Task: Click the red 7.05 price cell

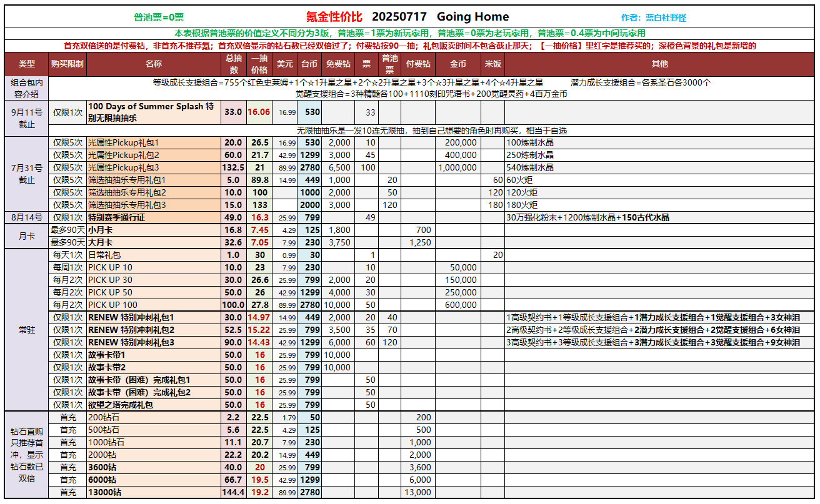Action: coord(259,242)
